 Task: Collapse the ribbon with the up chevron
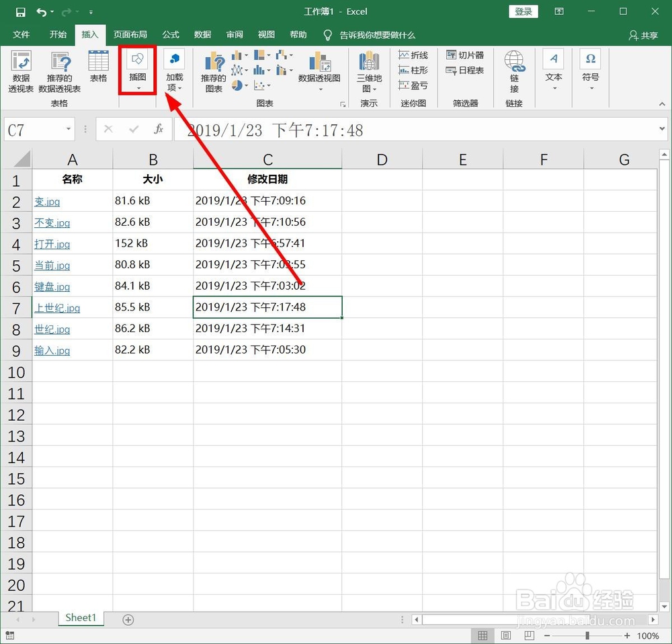[x=662, y=104]
